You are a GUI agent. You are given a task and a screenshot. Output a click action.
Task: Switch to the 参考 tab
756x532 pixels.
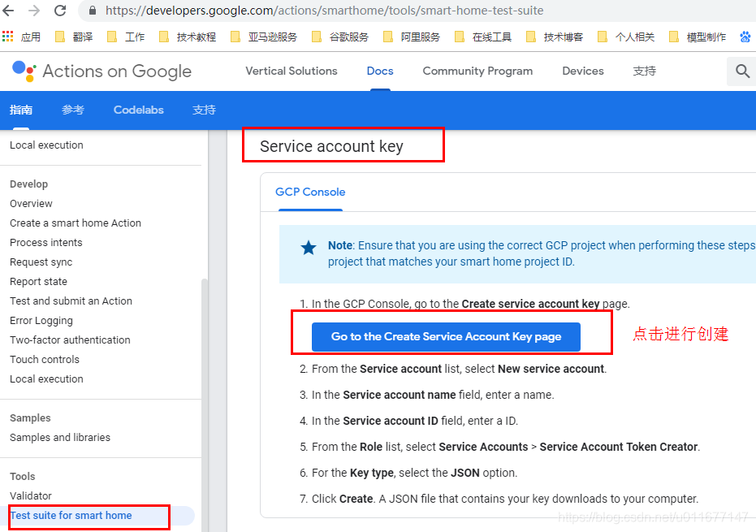(x=73, y=110)
